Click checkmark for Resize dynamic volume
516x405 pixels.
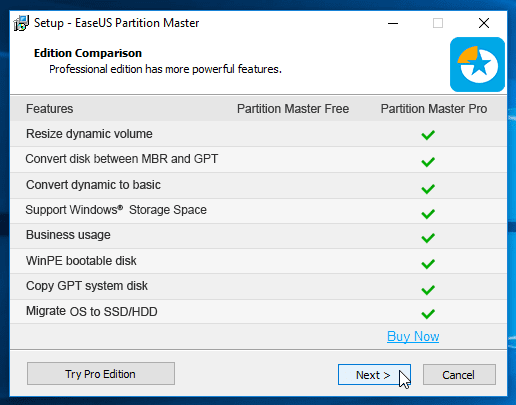428,135
